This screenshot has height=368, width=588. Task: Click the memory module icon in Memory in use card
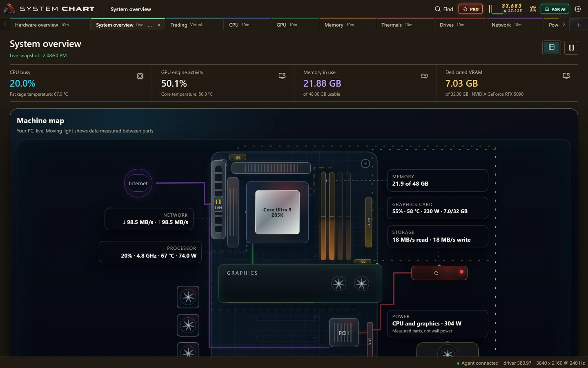point(424,76)
